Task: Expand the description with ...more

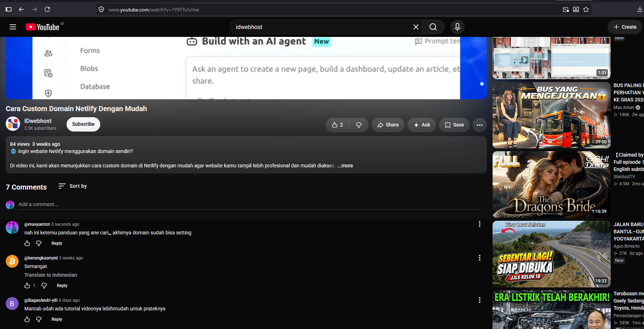Action: (345, 166)
